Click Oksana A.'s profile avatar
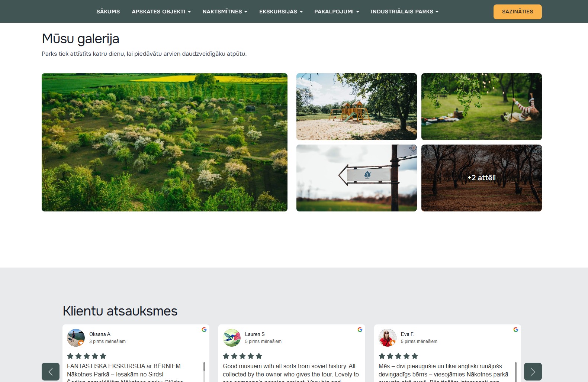 [x=76, y=338]
